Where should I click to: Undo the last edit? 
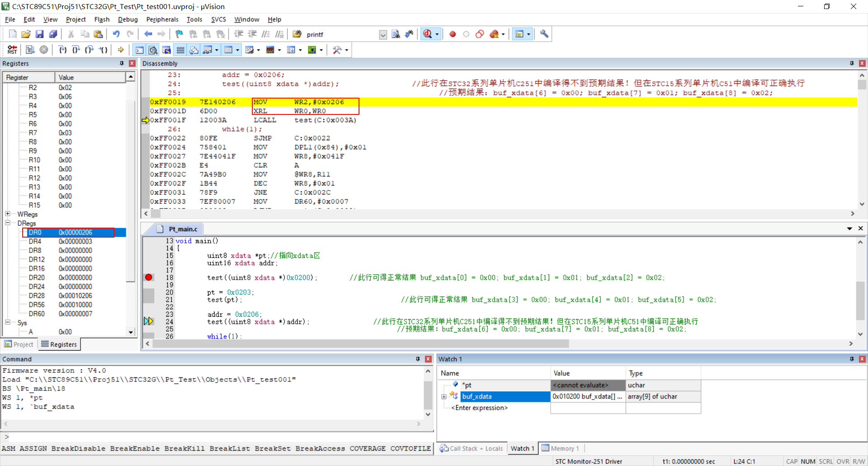(x=116, y=34)
